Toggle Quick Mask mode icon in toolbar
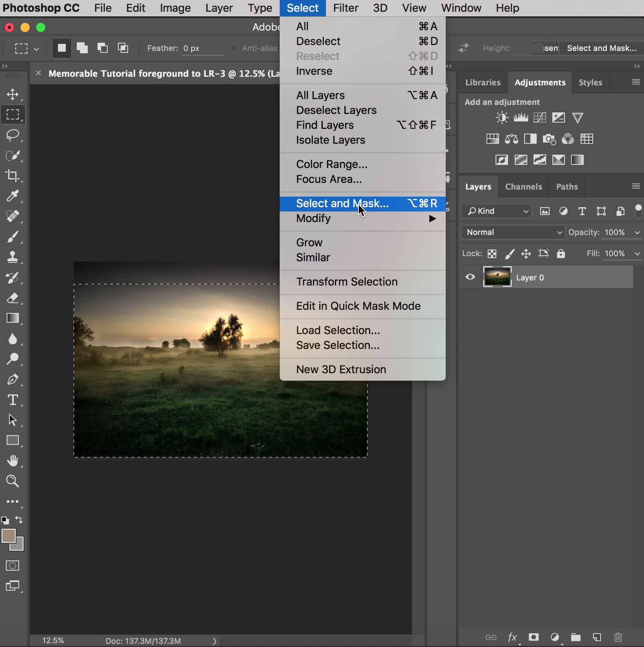This screenshot has height=647, width=644. click(13, 566)
